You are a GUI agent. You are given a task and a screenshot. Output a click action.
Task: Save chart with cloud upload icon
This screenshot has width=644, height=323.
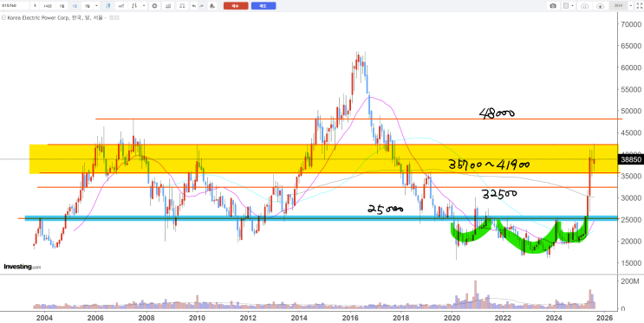point(600,6)
